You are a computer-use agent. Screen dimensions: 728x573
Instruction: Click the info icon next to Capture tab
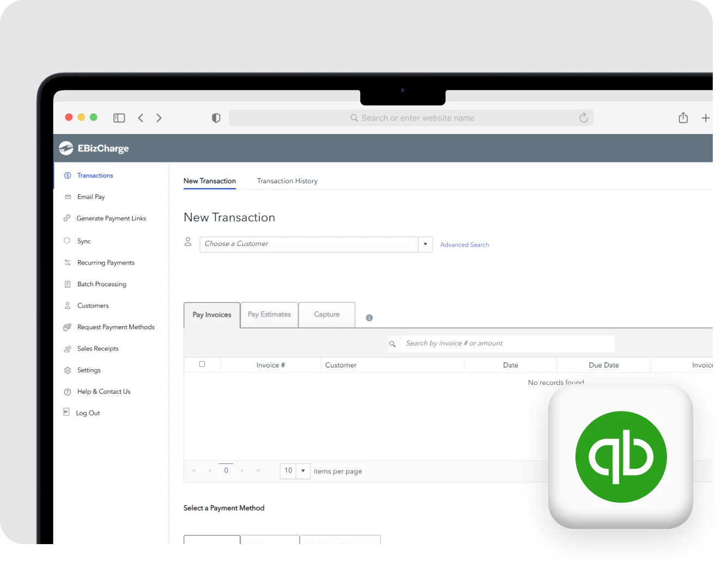369,318
